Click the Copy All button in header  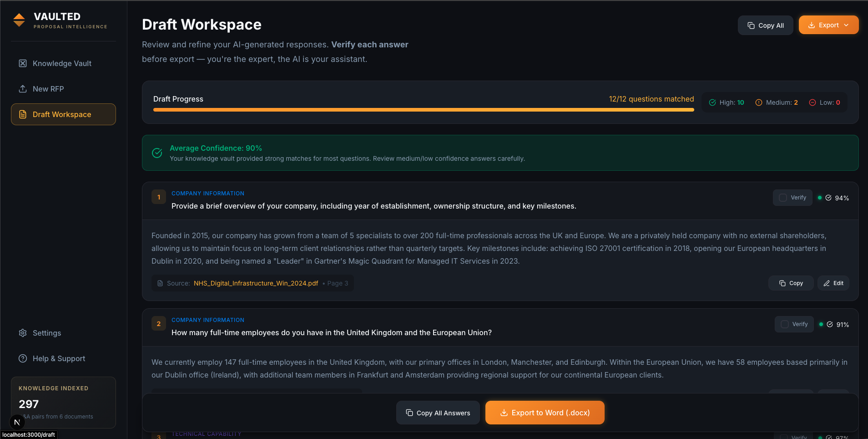coord(765,26)
